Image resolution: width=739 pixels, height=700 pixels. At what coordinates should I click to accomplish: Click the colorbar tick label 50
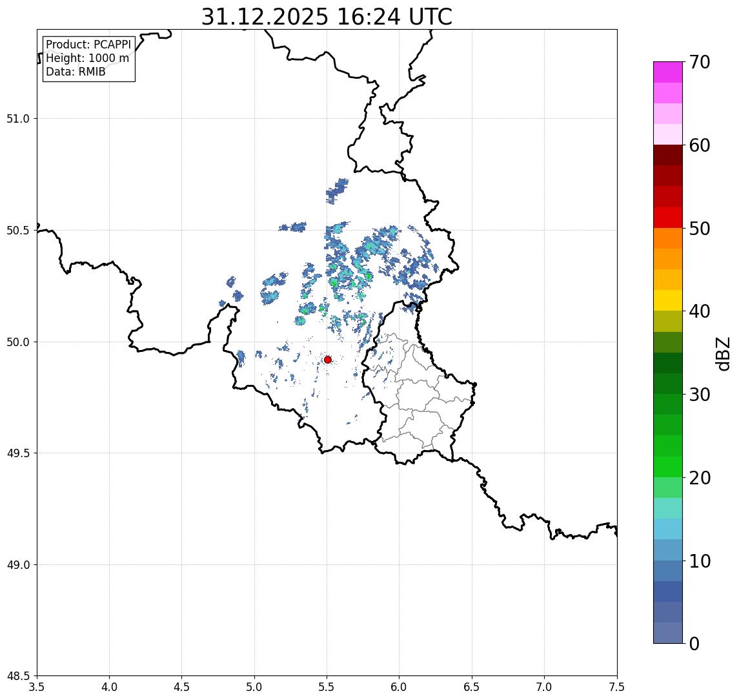(x=700, y=229)
